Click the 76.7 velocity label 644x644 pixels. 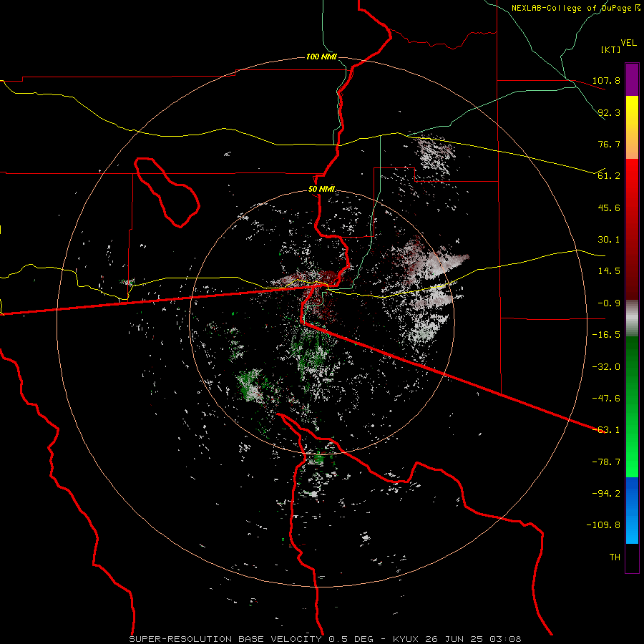point(609,144)
